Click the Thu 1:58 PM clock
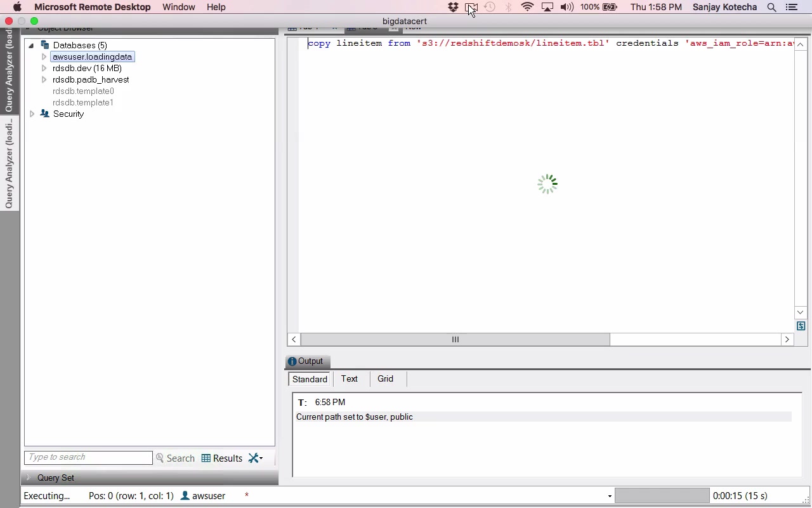 [656, 7]
